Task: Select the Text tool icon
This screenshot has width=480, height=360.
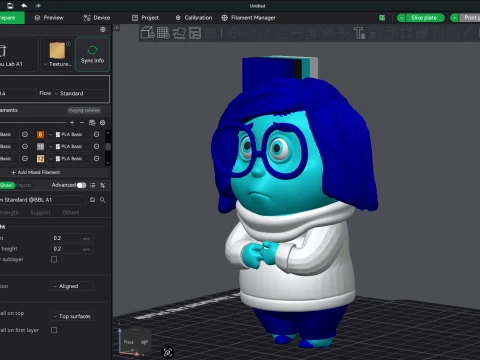Action: (359, 33)
